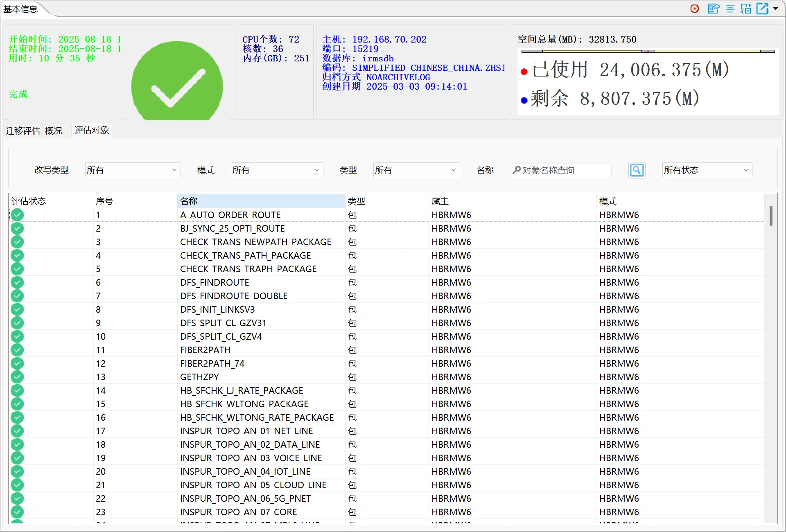Screen dimensions: 786x532
Task: Click the red stop record icon
Action: coord(695,9)
